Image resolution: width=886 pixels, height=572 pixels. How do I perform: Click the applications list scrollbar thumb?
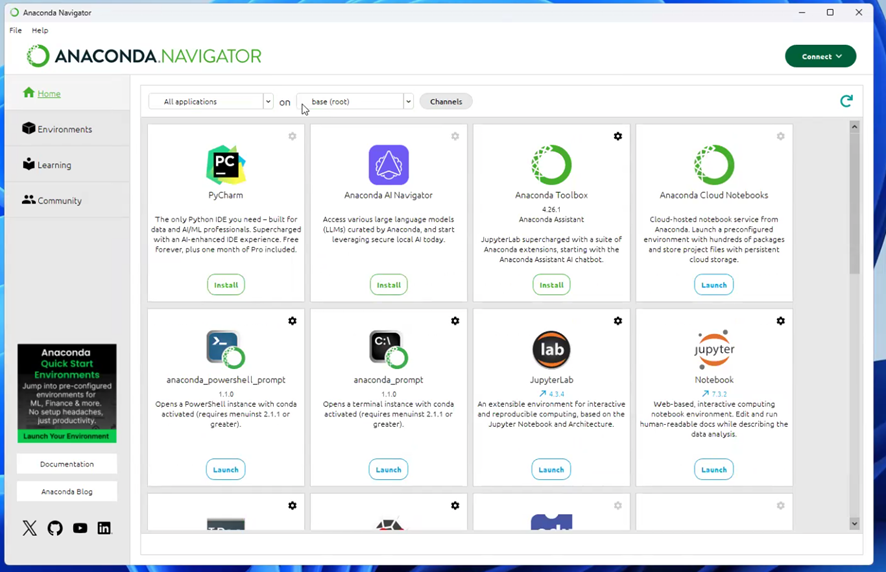coord(854,203)
